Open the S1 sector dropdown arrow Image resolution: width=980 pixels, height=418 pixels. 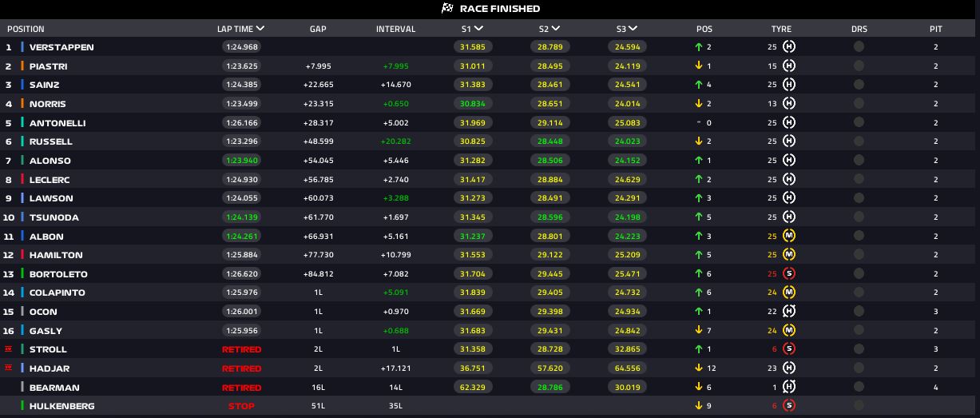point(478,29)
